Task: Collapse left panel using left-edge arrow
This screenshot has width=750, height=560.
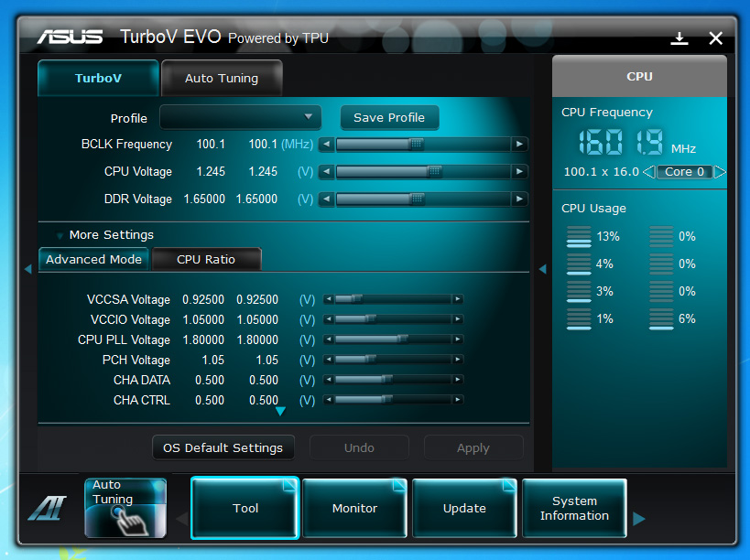Action: (28, 270)
